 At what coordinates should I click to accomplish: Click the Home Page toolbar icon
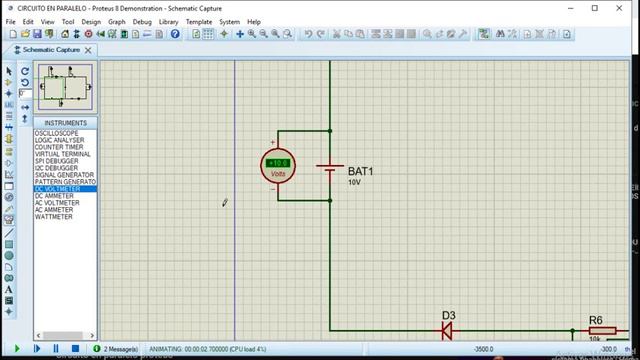click(65, 34)
